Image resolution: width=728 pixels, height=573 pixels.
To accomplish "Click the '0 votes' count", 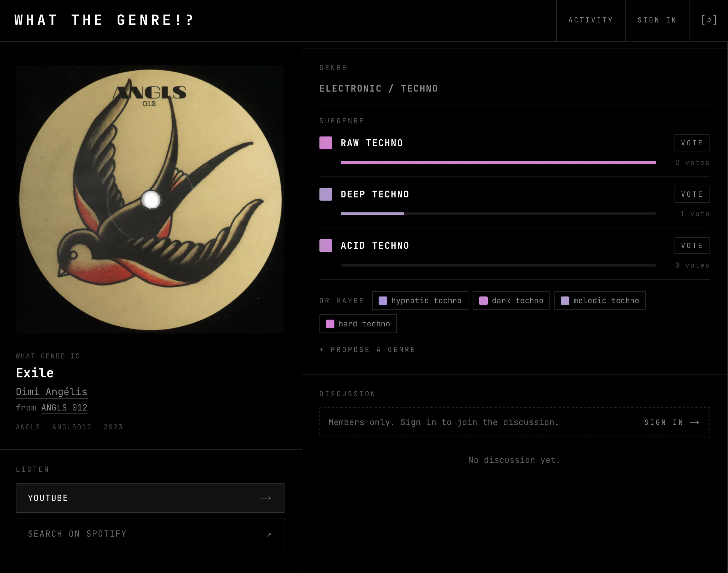I will 692,265.
